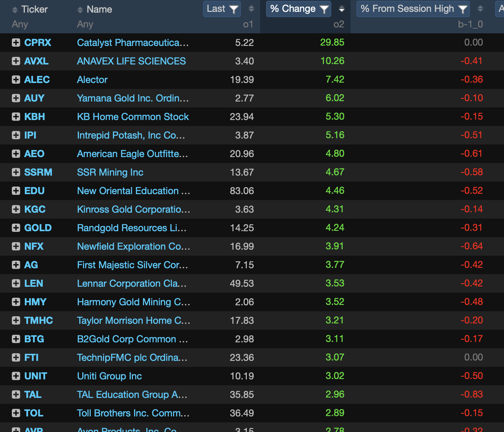Click the sort arrows beside Name header
Viewport: 504px width, 432px height.
80,10
